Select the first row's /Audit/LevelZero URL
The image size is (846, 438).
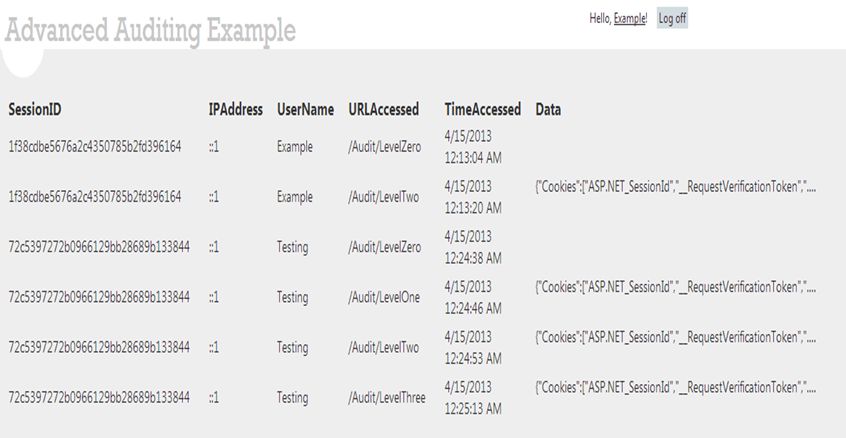click(x=384, y=146)
